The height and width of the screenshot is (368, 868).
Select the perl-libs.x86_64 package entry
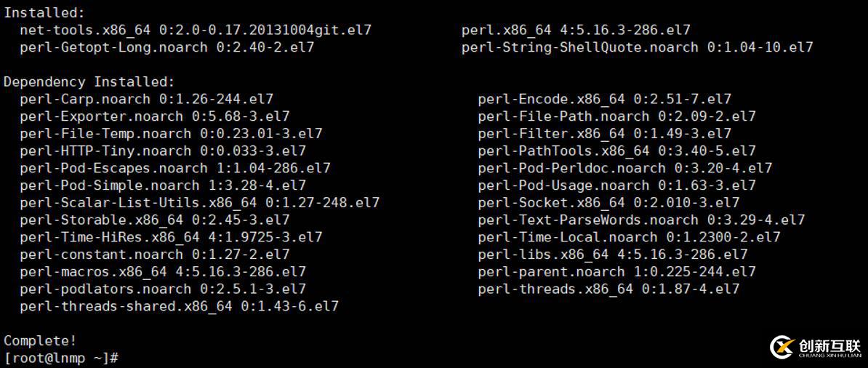click(x=613, y=255)
